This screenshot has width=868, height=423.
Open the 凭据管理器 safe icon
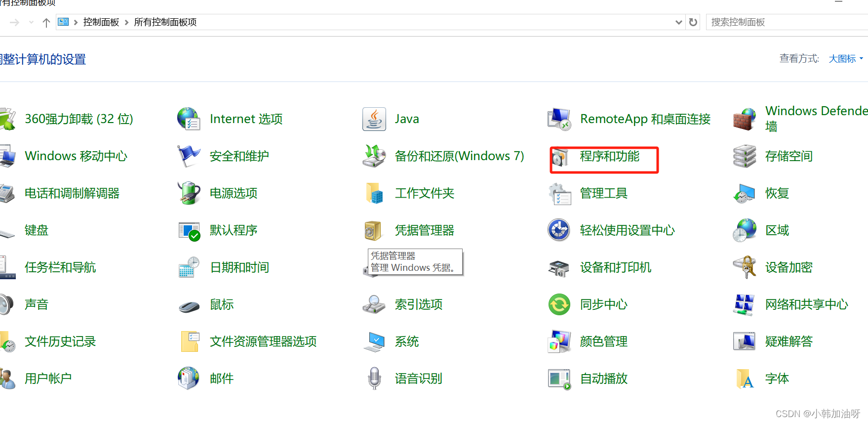pyautogui.click(x=373, y=230)
